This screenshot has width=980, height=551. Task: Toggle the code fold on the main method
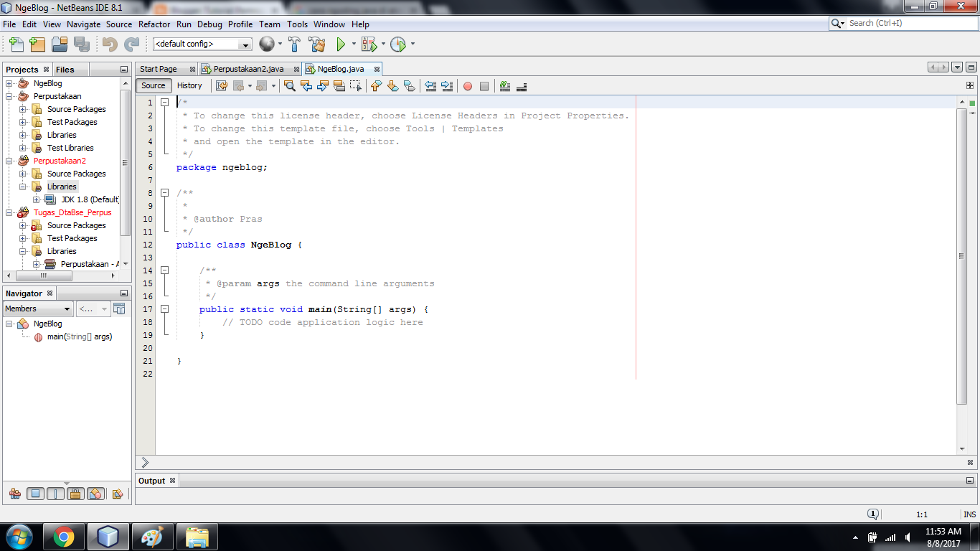(x=165, y=309)
